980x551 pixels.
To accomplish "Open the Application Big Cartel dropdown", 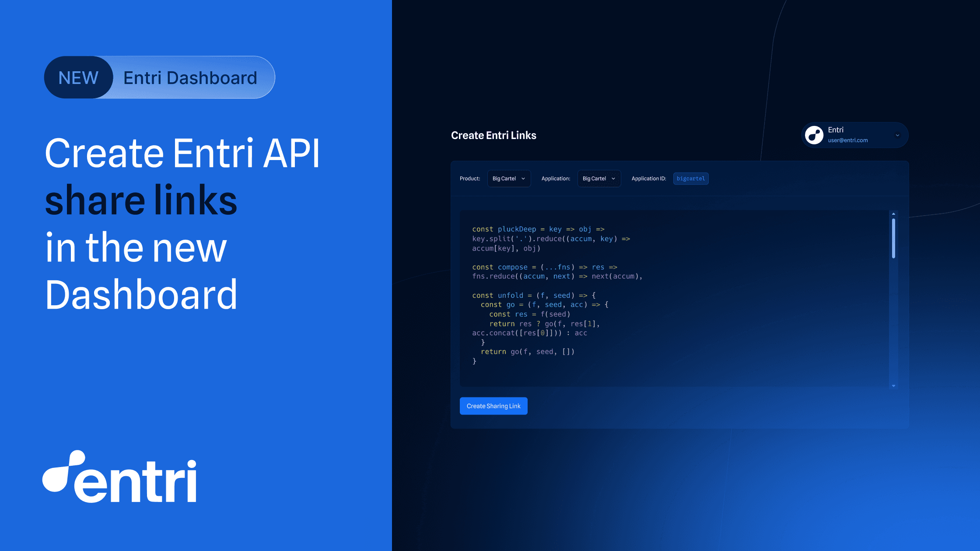I will [599, 178].
